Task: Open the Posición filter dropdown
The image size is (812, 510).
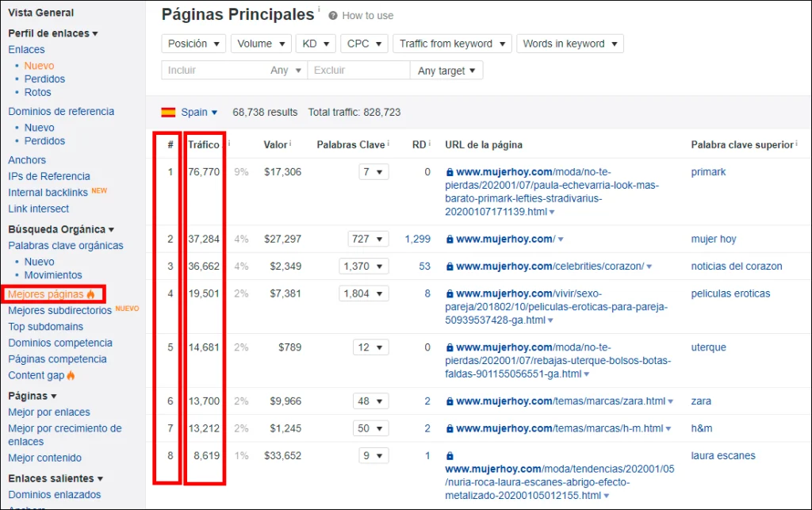Action: 193,44
